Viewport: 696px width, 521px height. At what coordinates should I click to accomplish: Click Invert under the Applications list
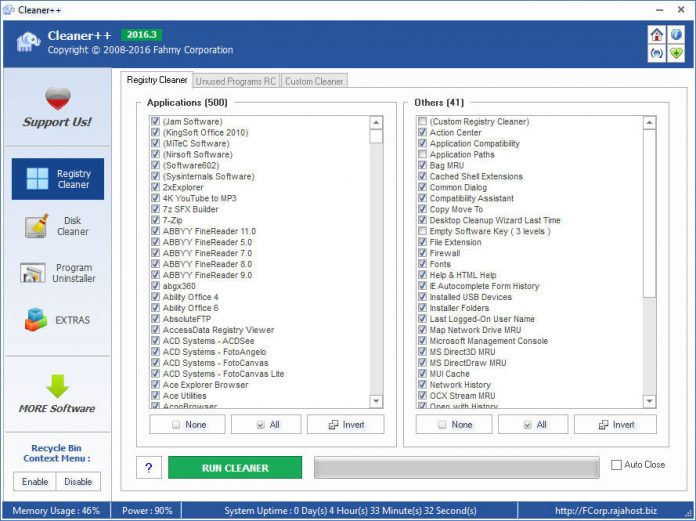click(x=346, y=424)
